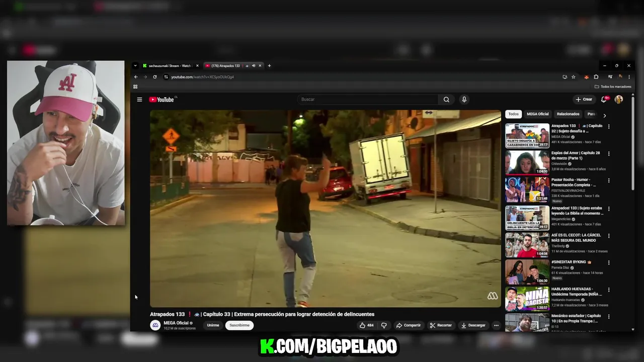Click the MEGA watermark on the video
Screen dimensions: 644x362
[493, 296]
